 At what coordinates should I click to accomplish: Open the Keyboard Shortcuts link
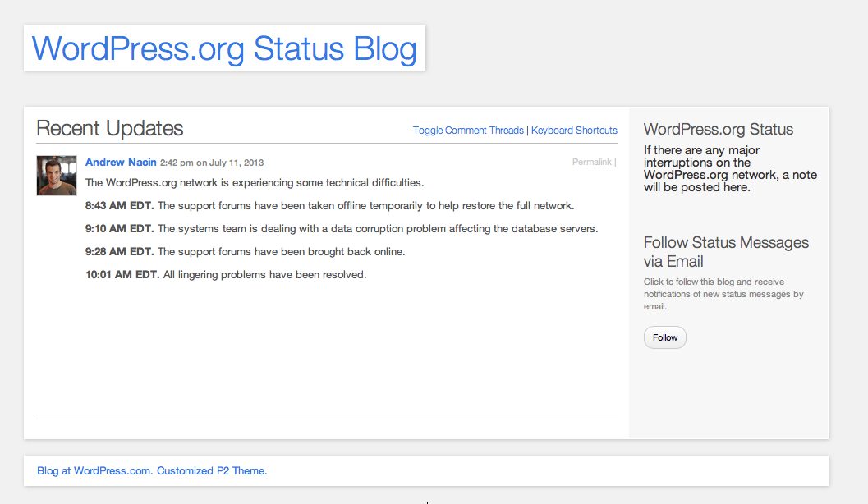(574, 130)
